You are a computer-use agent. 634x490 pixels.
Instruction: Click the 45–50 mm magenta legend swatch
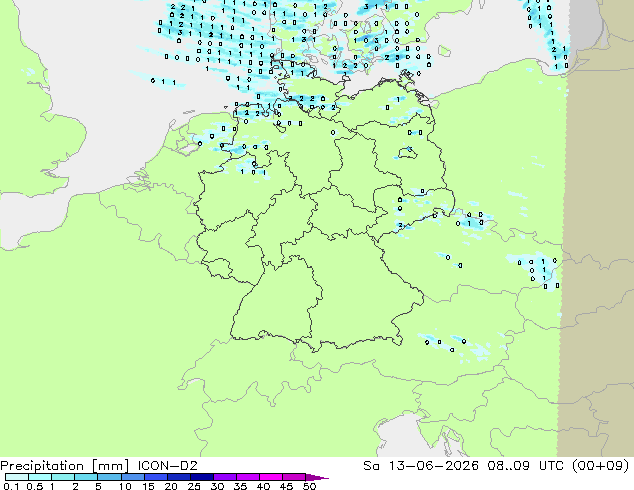tap(294, 477)
